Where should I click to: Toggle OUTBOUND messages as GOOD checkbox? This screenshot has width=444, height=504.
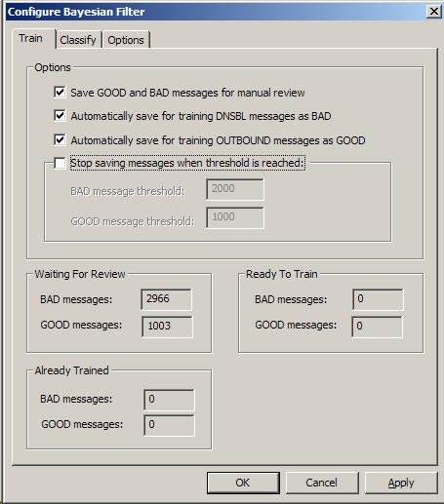60,140
